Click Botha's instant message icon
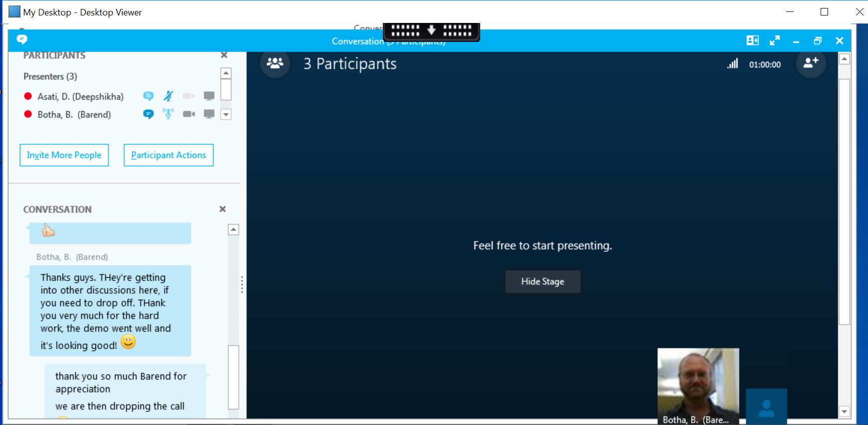Image resolution: width=868 pixels, height=425 pixels. 148,114
